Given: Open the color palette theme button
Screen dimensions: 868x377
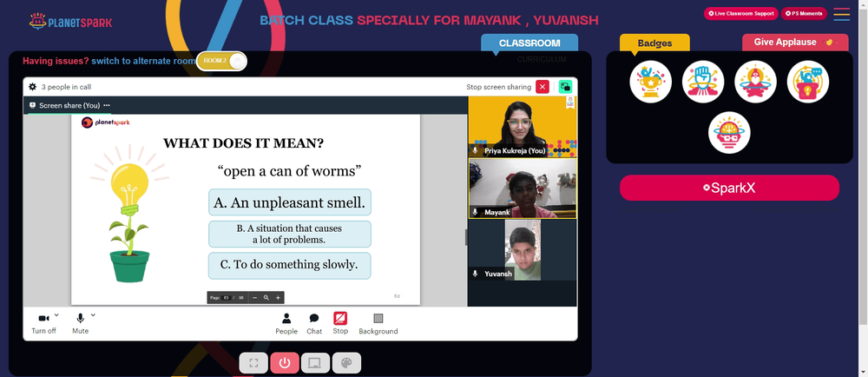Looking at the screenshot, I should (x=346, y=362).
